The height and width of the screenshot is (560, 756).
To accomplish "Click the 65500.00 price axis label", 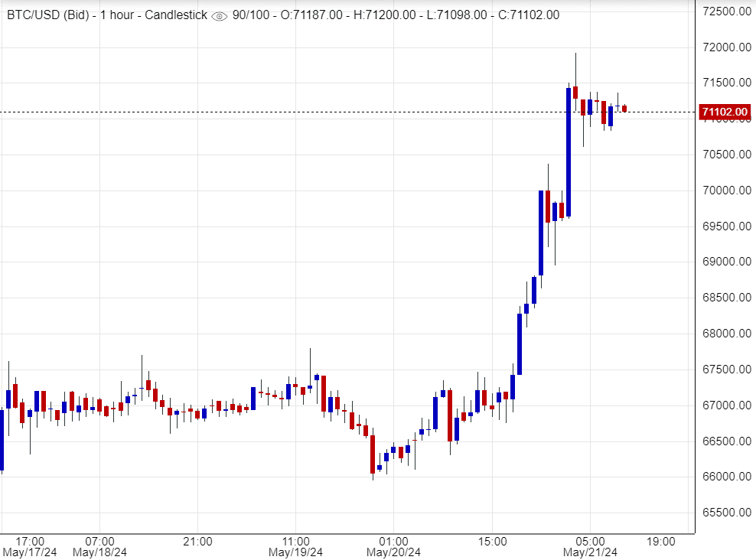I will coord(724,513).
